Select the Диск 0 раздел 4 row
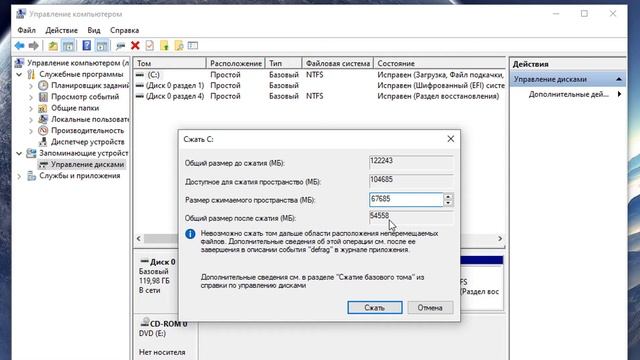This screenshot has width=640, height=360. coord(320,96)
